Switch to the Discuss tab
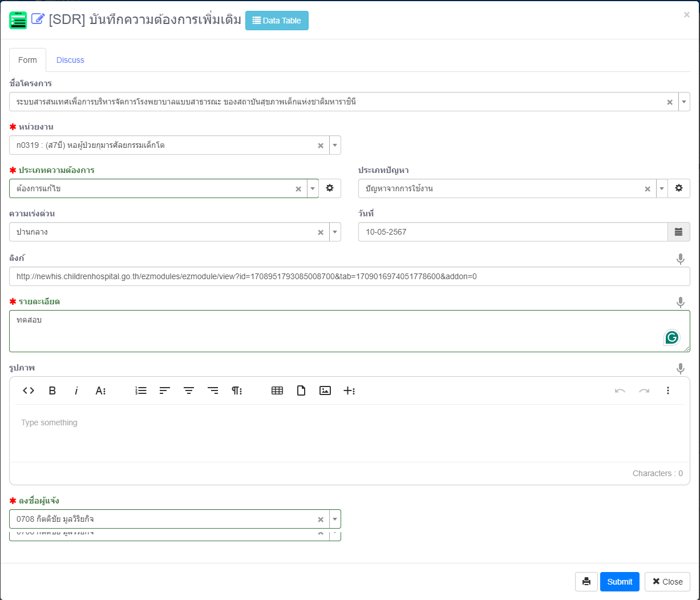700x600 pixels. click(70, 60)
